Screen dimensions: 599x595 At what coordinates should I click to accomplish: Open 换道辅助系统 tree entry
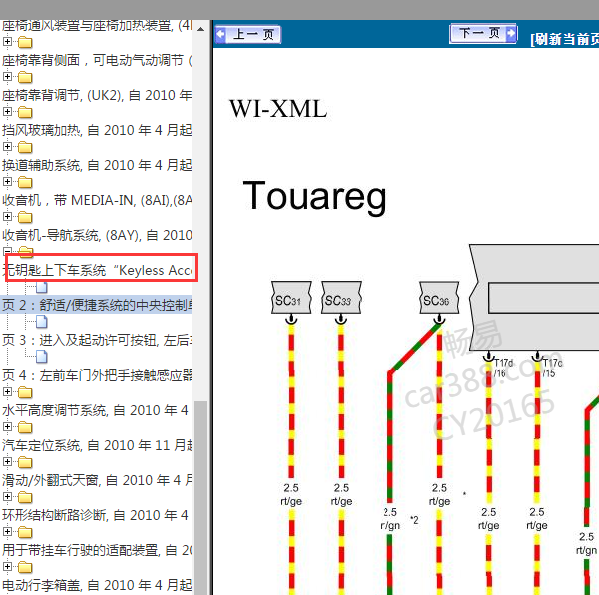tap(97, 165)
